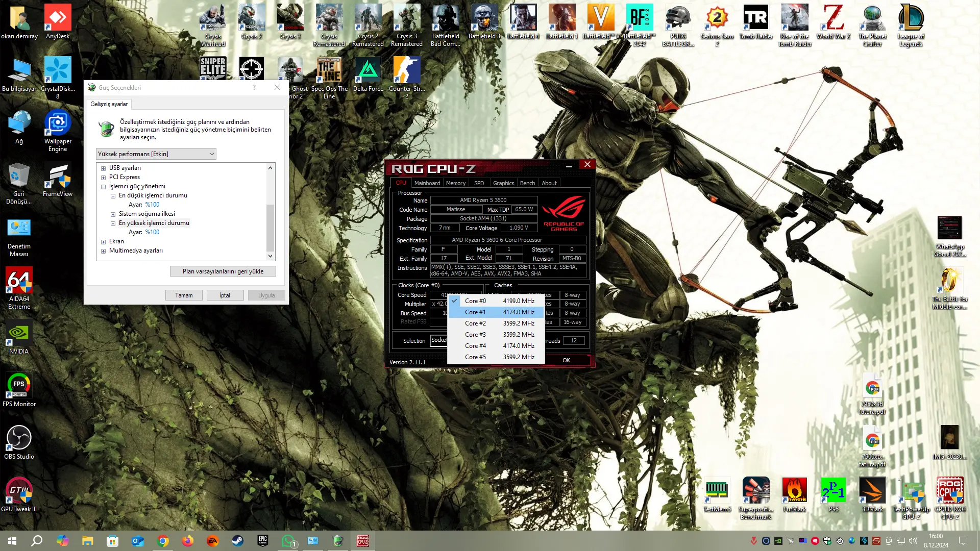980x551 pixels.
Task: Open the P95 desktop shortcut
Action: pyautogui.click(x=834, y=495)
